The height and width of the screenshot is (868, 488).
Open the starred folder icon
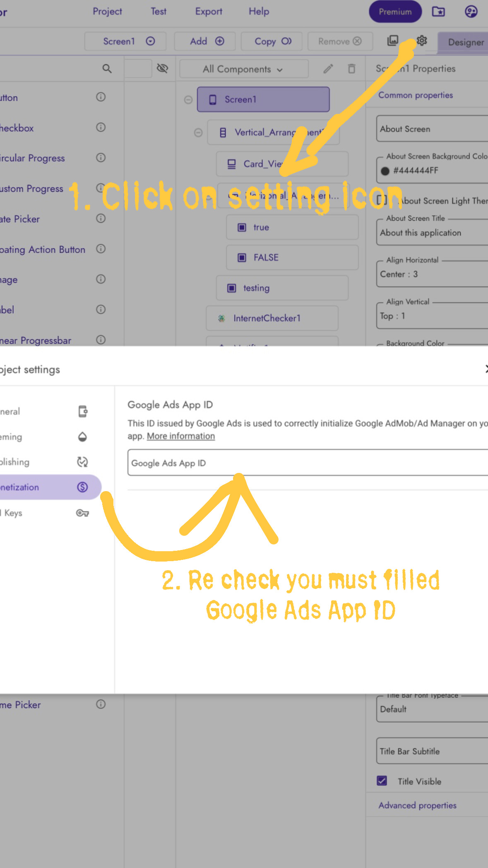(x=438, y=12)
